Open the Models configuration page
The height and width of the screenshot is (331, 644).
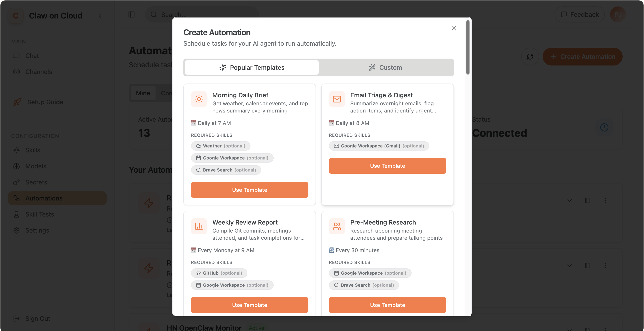coord(35,166)
